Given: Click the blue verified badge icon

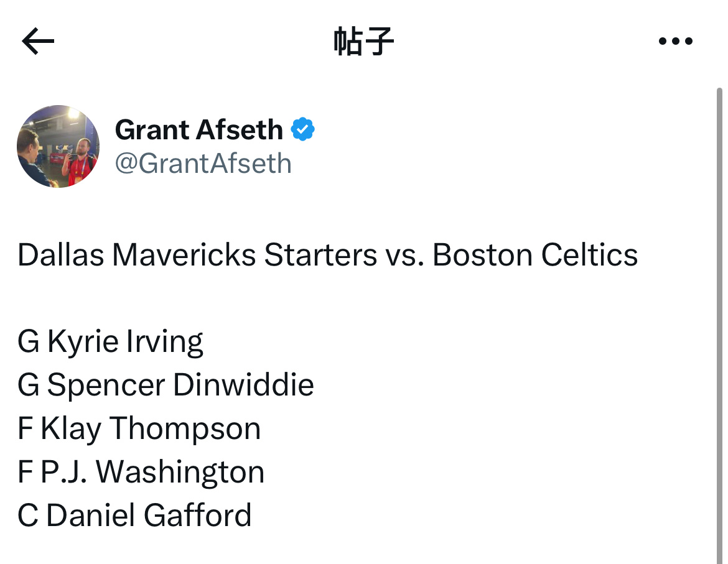Looking at the screenshot, I should coord(303,129).
